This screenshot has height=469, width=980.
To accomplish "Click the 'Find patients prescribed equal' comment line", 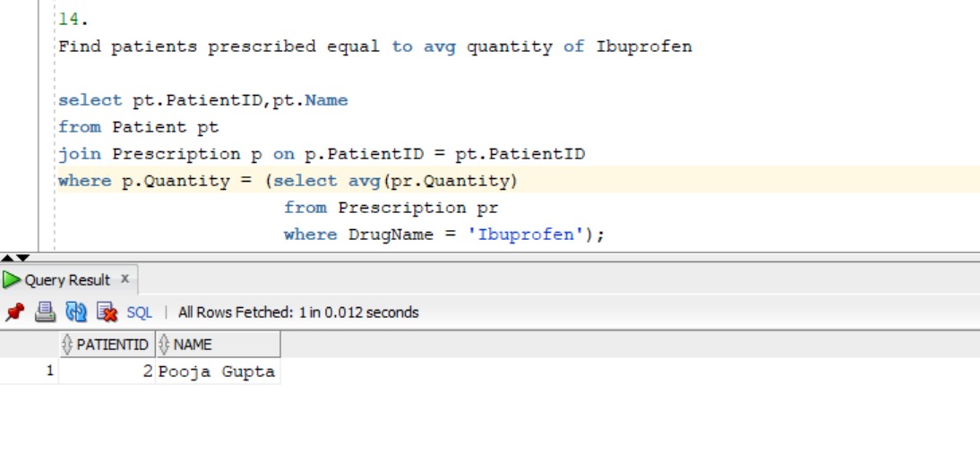I will pos(375,47).
